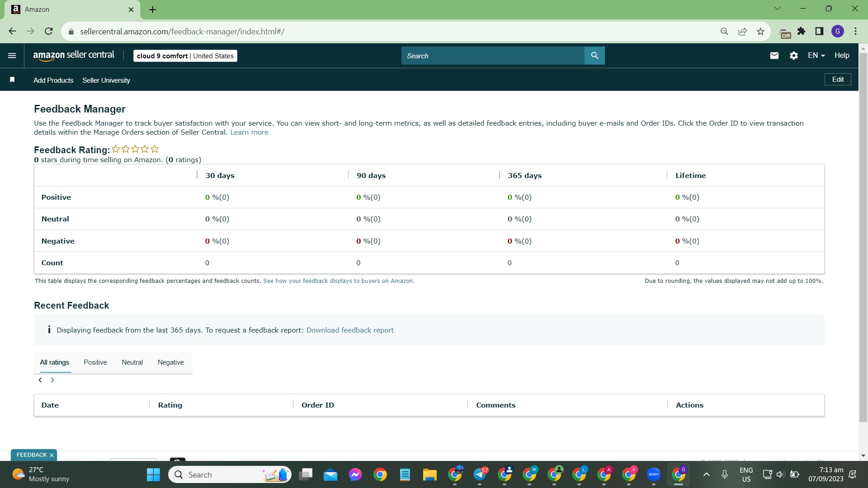This screenshot has width=868, height=488.
Task: Click the browser zoom magnifier icon
Action: pyautogui.click(x=724, y=31)
